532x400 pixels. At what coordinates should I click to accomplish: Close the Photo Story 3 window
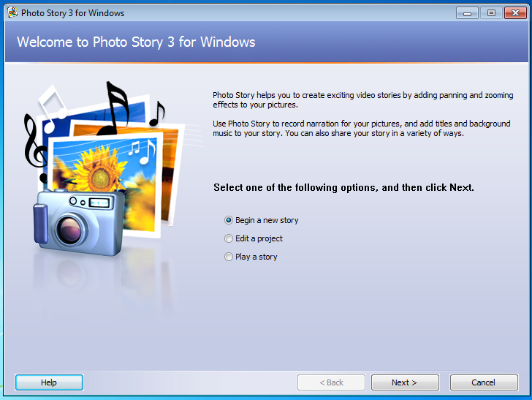(515, 13)
